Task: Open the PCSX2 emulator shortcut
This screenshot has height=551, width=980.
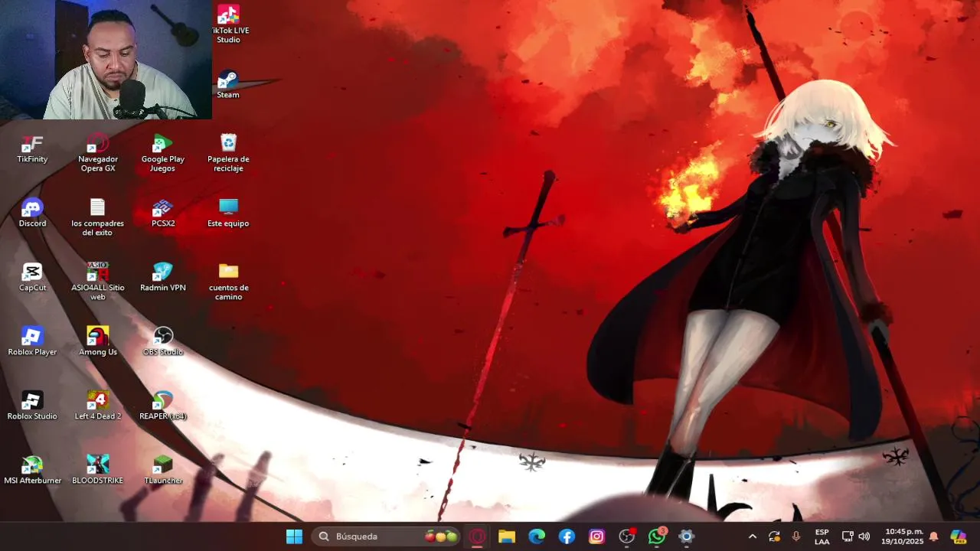Action: 163,214
